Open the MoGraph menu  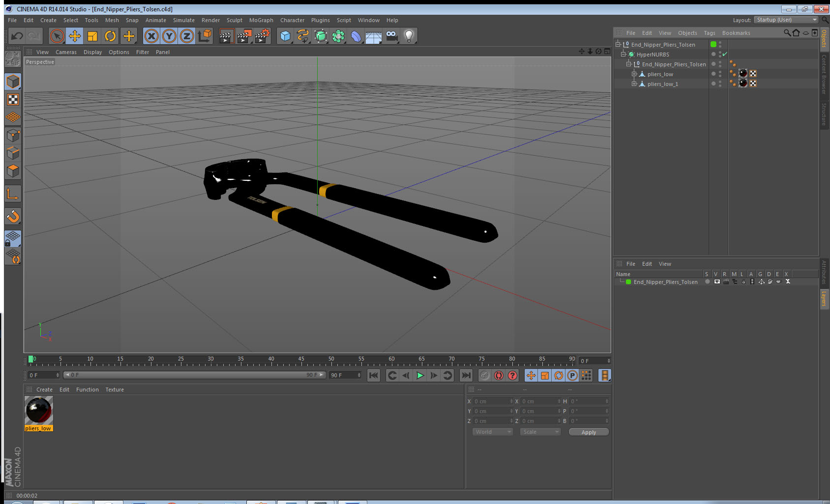(x=261, y=20)
